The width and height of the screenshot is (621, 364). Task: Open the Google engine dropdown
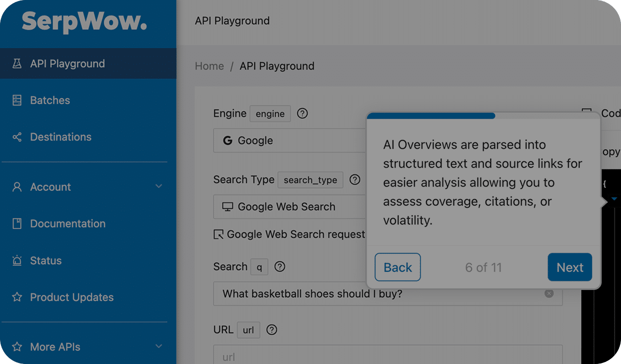tap(290, 141)
